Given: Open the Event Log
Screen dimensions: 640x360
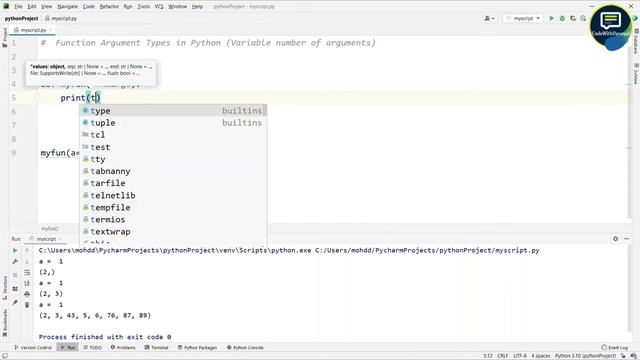Looking at the screenshot, I should click(615, 348).
